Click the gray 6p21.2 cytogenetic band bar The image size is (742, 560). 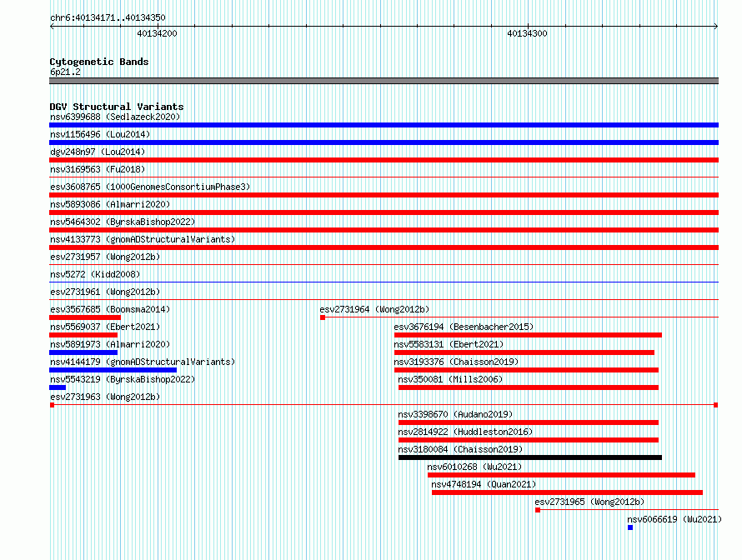pyautogui.click(x=384, y=81)
